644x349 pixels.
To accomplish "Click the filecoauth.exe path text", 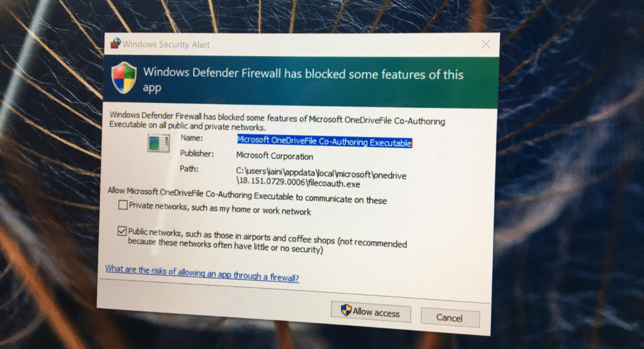I will pyautogui.click(x=321, y=179).
